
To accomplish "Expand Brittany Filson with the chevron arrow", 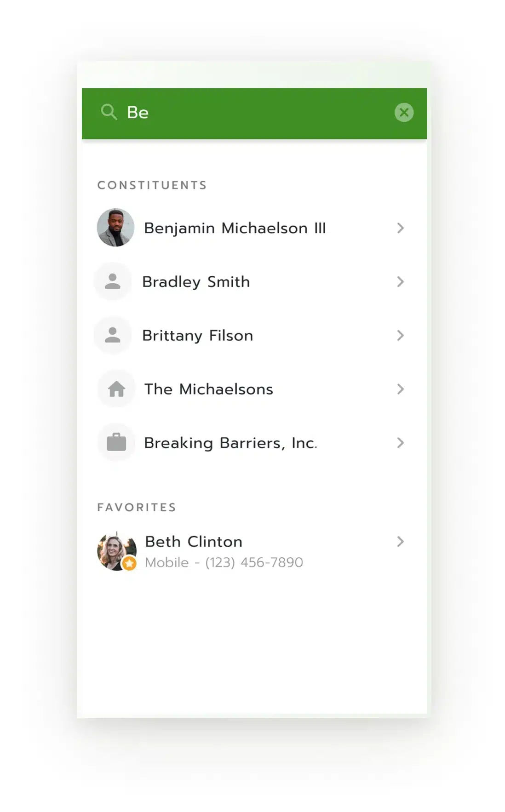I will point(400,336).
